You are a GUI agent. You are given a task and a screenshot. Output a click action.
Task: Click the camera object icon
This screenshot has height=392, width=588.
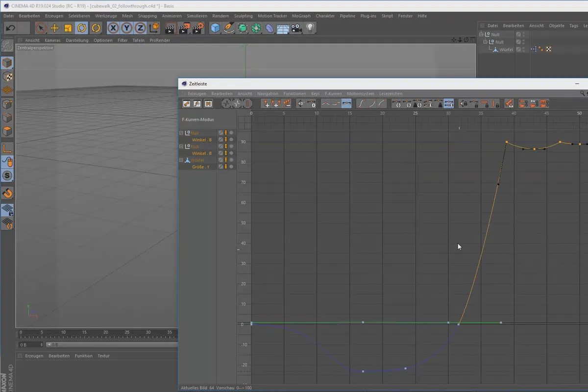point(296,28)
